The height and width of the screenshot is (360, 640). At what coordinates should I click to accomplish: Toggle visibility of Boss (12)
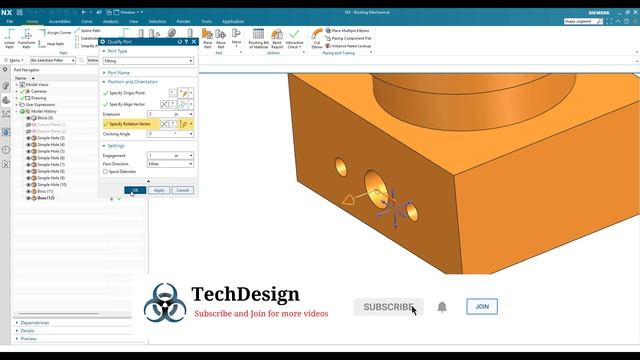[x=29, y=198]
